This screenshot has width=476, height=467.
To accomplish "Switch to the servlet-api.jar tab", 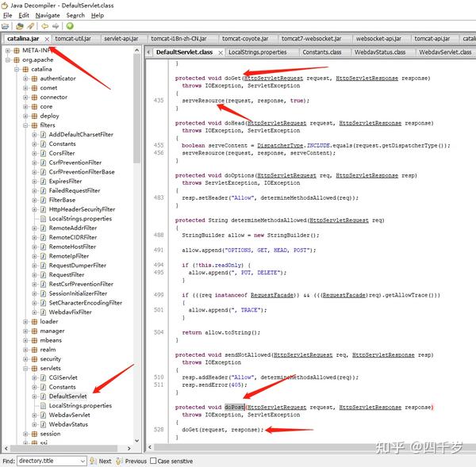I will [x=121, y=39].
